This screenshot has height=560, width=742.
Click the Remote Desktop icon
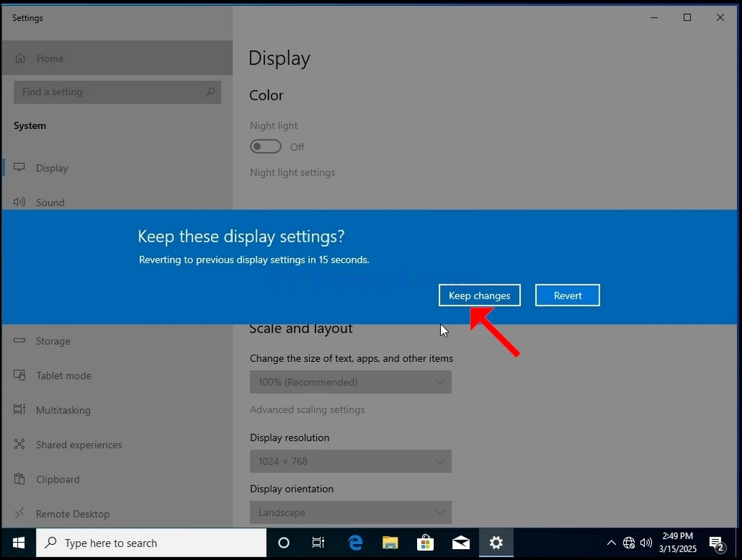pyautogui.click(x=20, y=513)
